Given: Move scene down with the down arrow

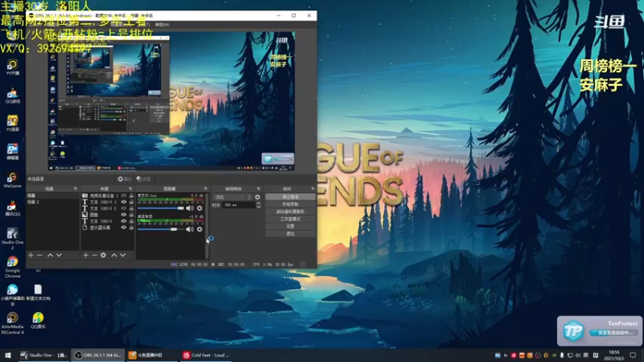Looking at the screenshot, I should coord(59,255).
